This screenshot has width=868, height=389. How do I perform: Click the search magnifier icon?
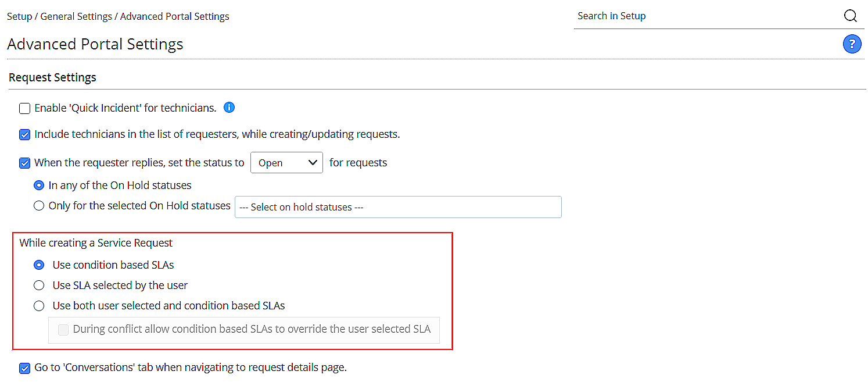pyautogui.click(x=850, y=16)
